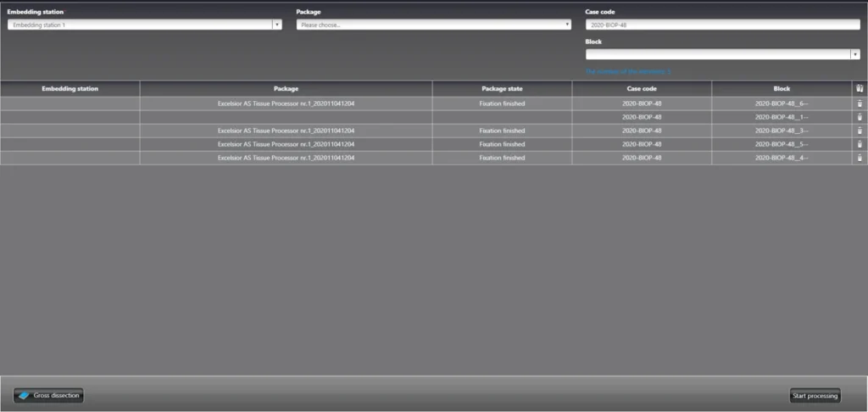Image resolution: width=868 pixels, height=412 pixels.
Task: Sort by the Case code column header
Action: pos(642,89)
